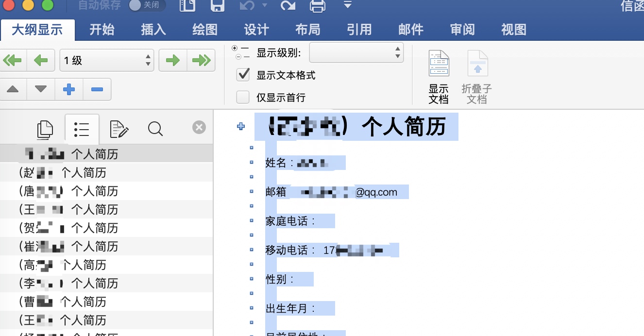Move item up with the up triangle

[13, 89]
